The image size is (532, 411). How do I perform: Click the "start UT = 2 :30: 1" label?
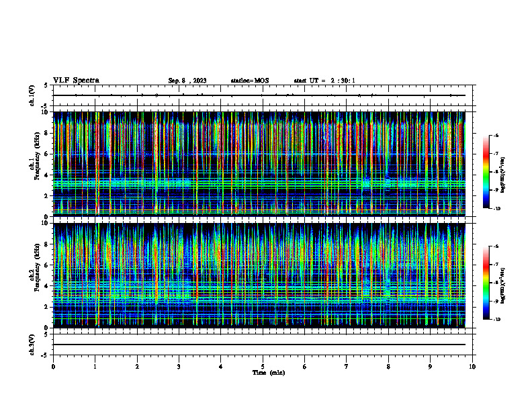coord(324,81)
